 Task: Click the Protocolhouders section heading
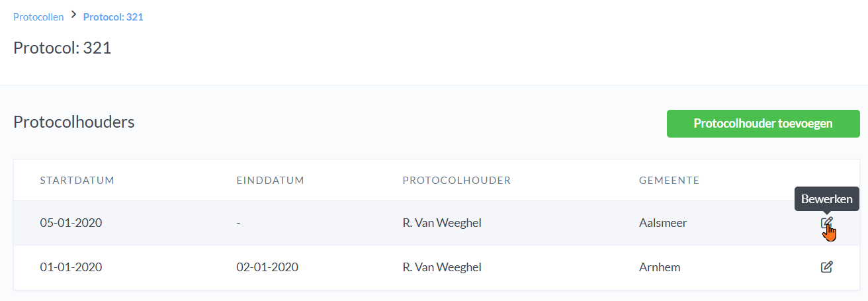[74, 122]
